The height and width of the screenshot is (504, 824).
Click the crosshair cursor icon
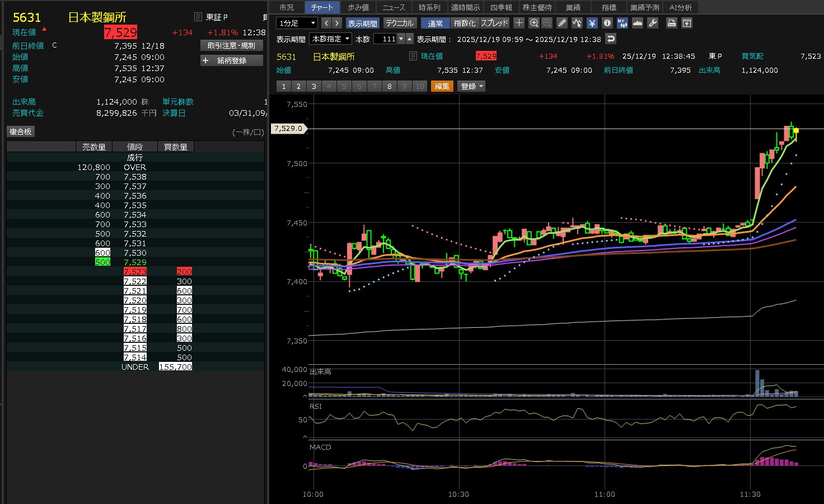pos(519,23)
